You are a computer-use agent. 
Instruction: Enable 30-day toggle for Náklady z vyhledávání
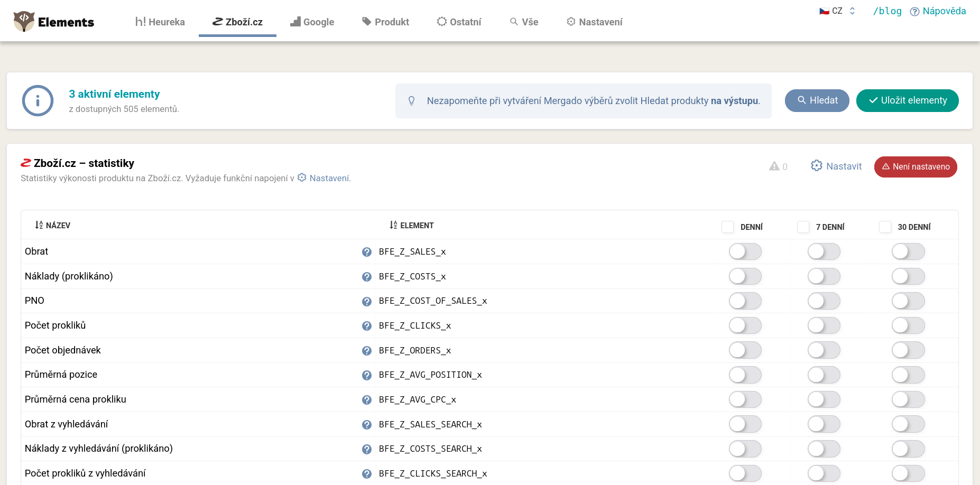click(x=908, y=449)
